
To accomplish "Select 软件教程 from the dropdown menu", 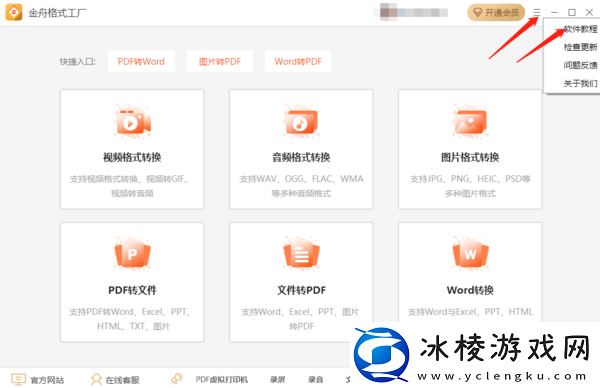I will click(x=580, y=29).
